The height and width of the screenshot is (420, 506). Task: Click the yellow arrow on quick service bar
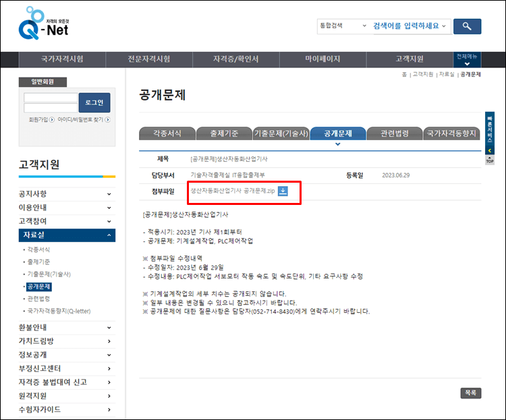490,150
